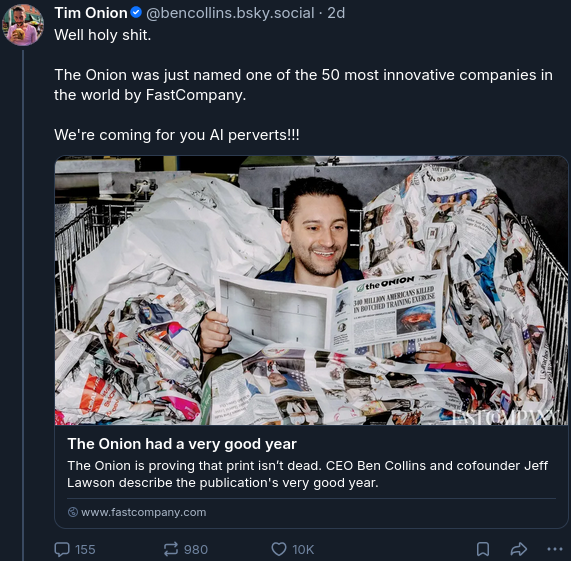Open the Fast Company article photo

[311, 290]
